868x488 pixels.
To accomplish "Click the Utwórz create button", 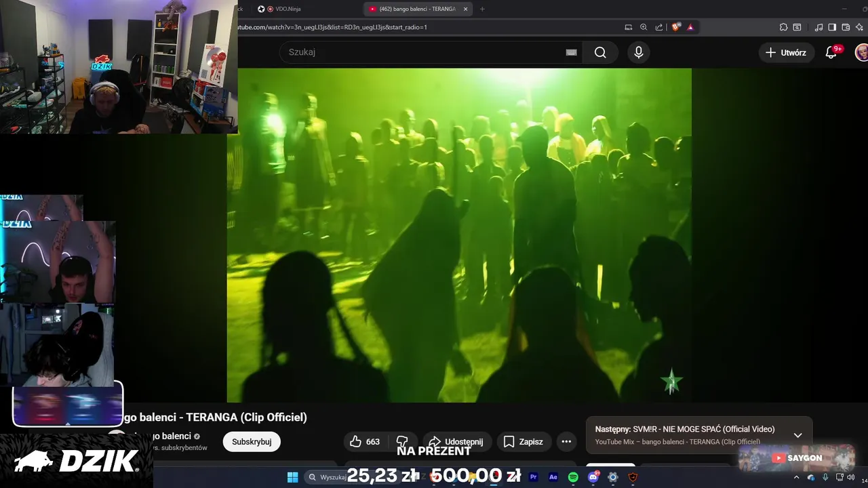I will coord(787,52).
